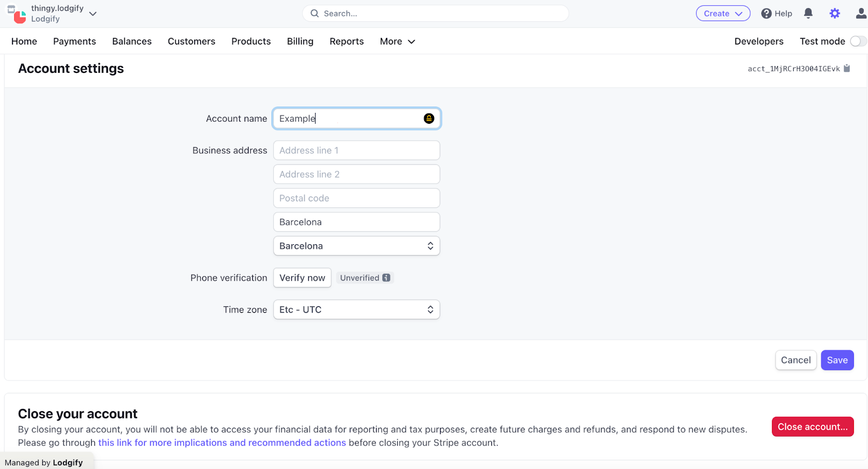Open settings via the gear icon
This screenshot has height=469, width=868.
pyautogui.click(x=834, y=14)
